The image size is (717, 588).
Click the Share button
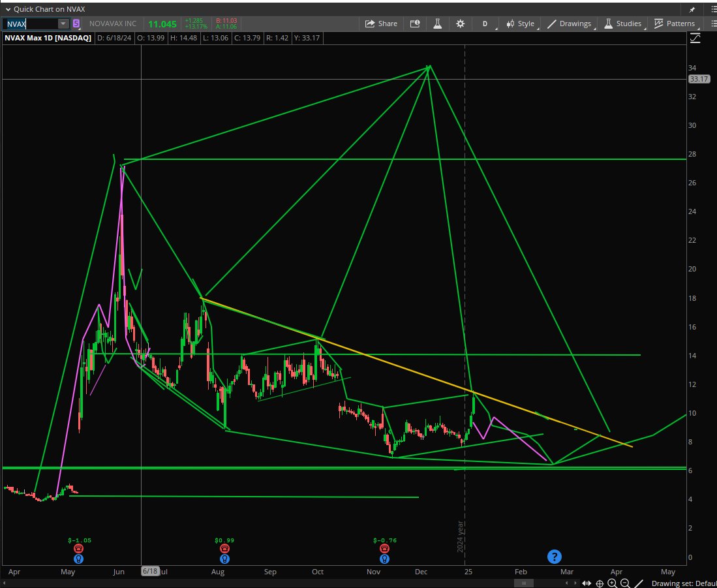pyautogui.click(x=381, y=23)
